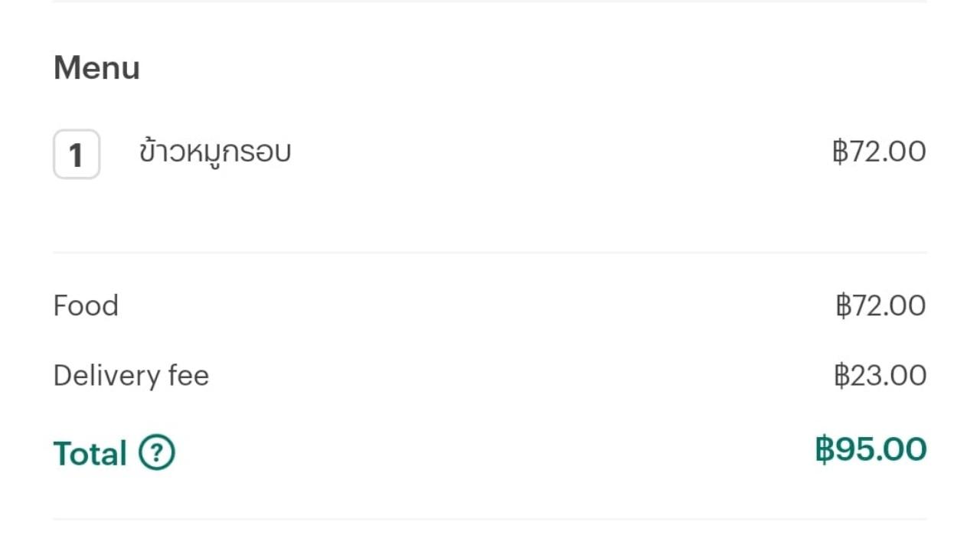Click the ฿72.00 price of ข้าวหมูกรอบ

pos(879,152)
